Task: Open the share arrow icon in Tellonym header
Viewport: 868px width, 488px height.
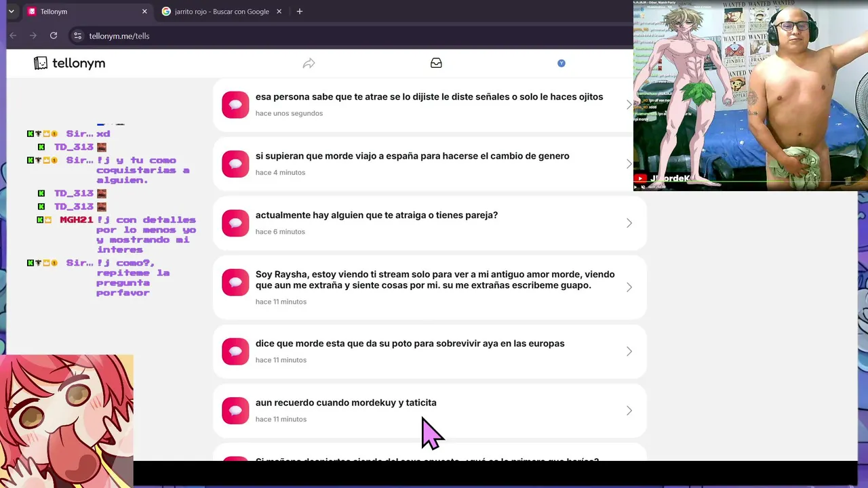Action: pos(309,63)
